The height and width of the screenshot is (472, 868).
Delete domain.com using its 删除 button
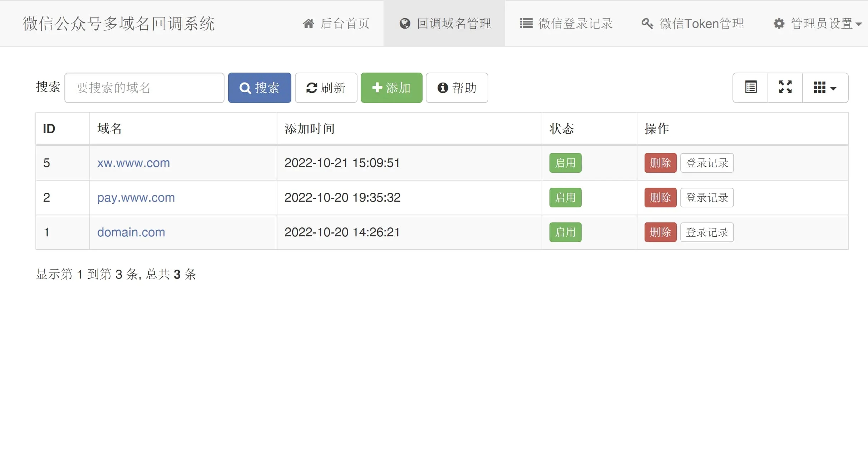[660, 232]
